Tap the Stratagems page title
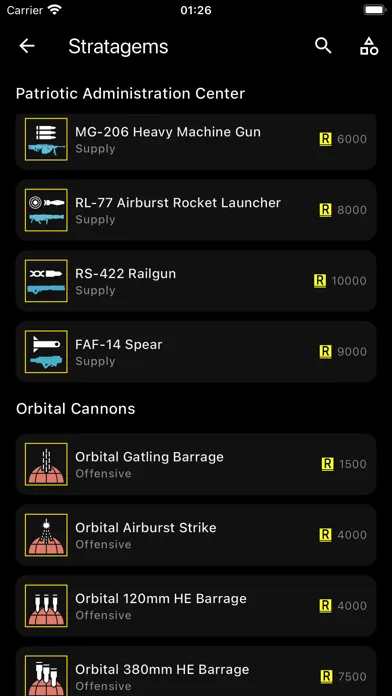 (118, 47)
